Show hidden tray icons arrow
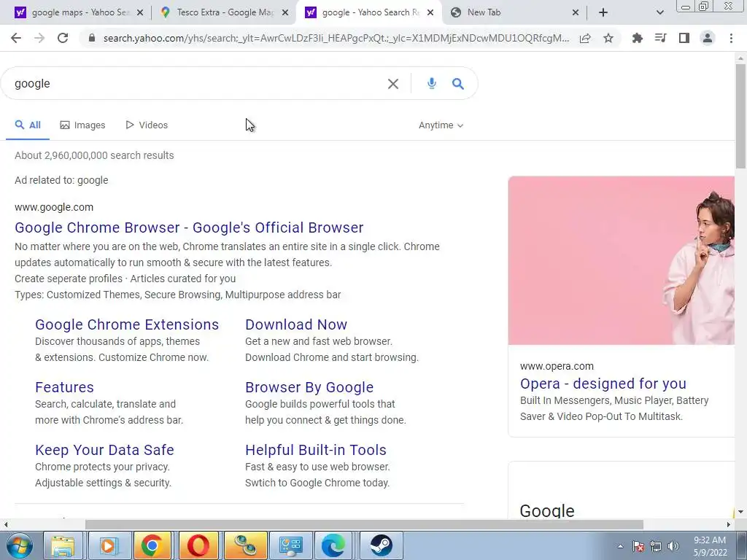This screenshot has height=560, width=747. (620, 546)
